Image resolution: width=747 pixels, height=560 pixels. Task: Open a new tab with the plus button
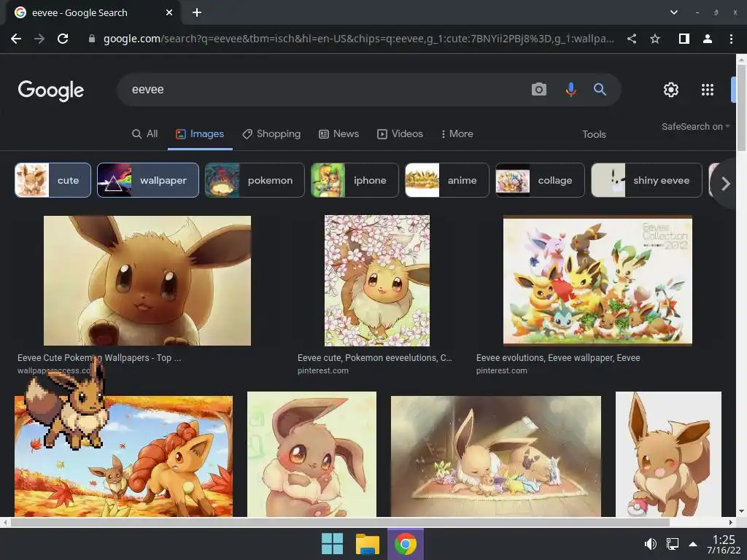click(x=197, y=13)
